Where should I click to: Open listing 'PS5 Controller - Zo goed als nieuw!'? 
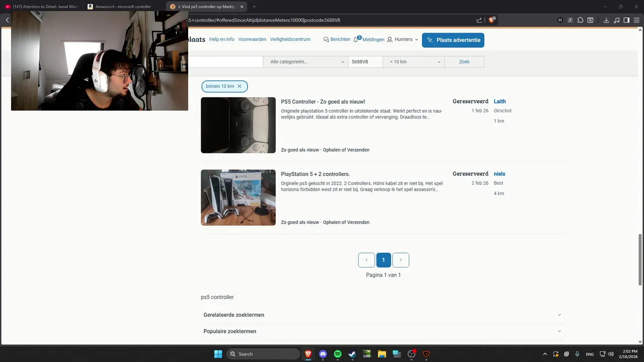coord(323,102)
